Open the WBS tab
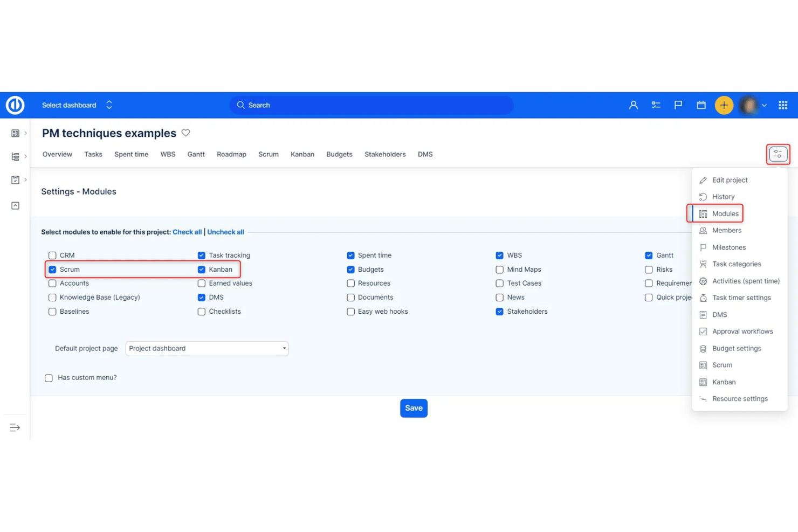This screenshot has width=798, height=532. click(168, 154)
